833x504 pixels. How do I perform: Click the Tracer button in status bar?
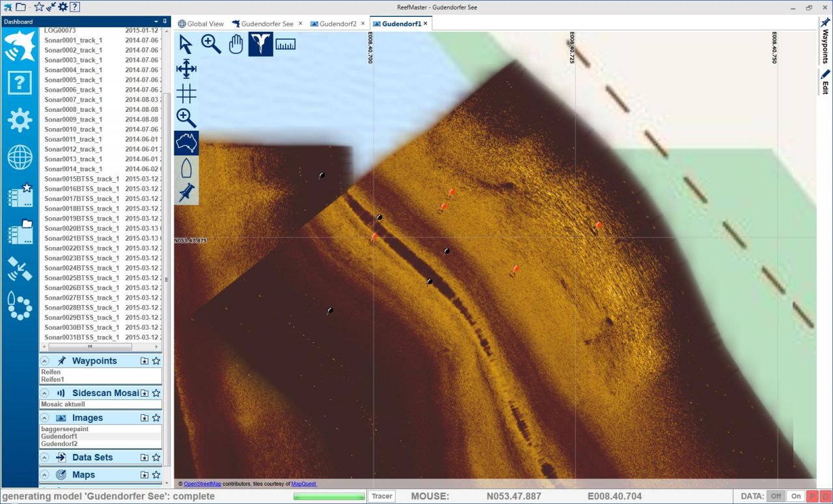382,496
